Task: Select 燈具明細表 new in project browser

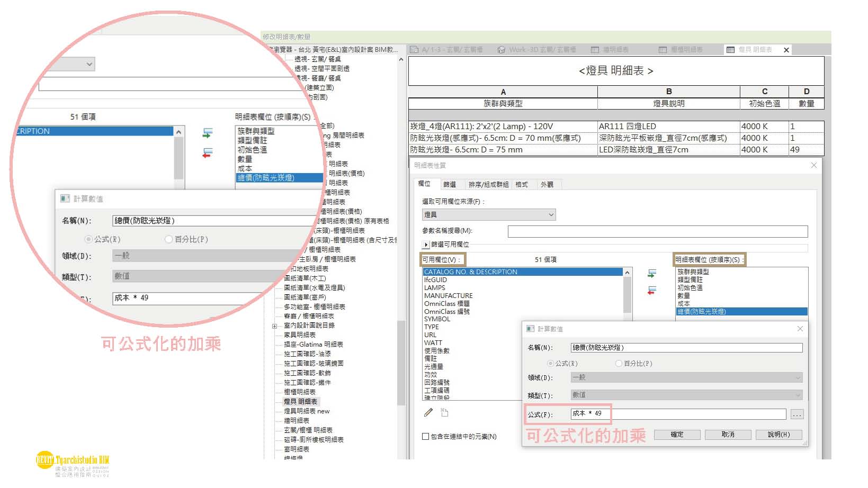Action: click(x=306, y=411)
